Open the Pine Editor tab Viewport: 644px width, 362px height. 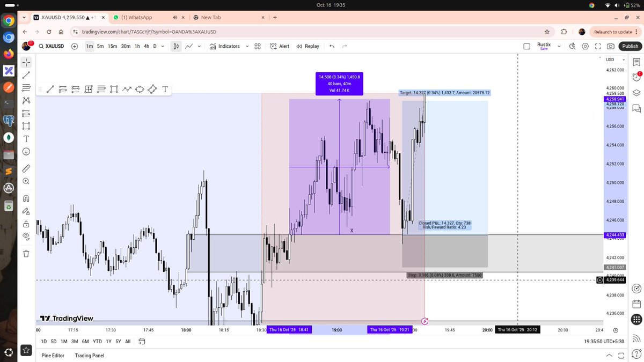coord(53,356)
